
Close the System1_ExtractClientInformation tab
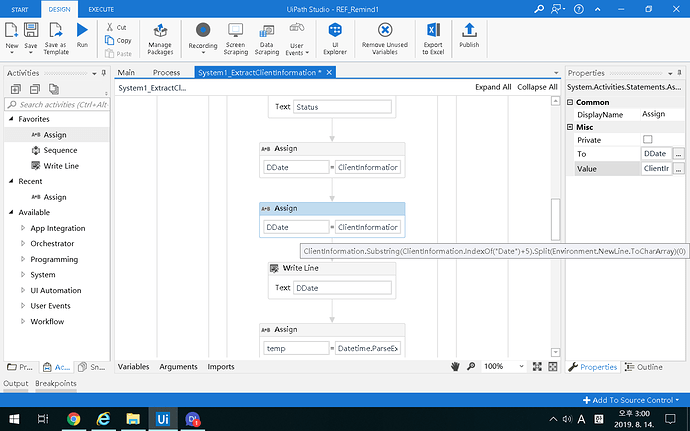tap(329, 73)
